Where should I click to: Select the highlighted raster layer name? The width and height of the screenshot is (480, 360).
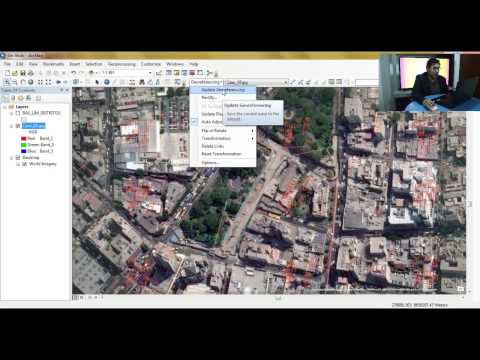[34, 126]
